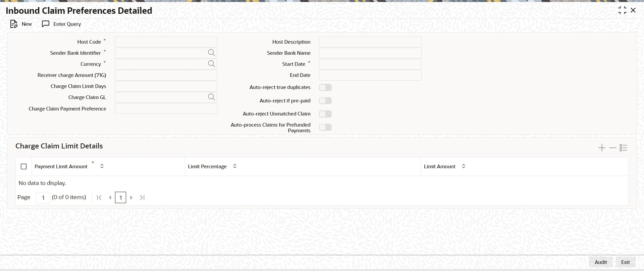Click the Enter Query label
Image resolution: width=644 pixels, height=271 pixels.
(x=67, y=24)
